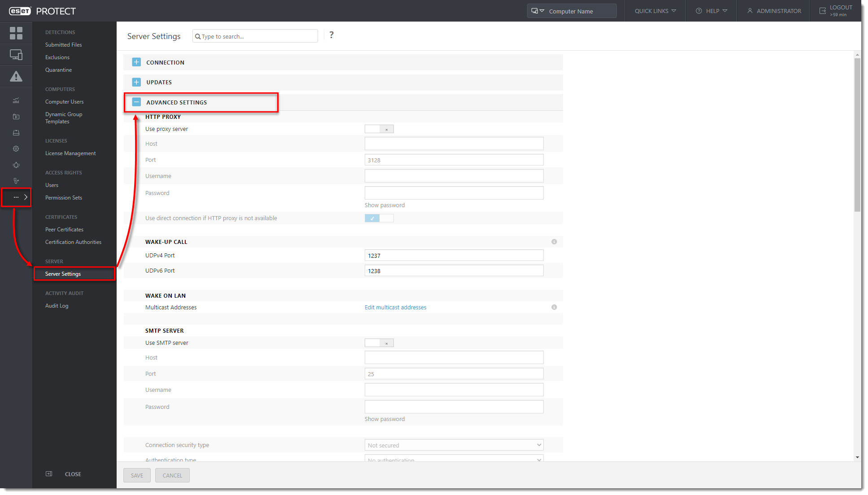Click Edit multicast addresses link
The image size is (868, 495).
[x=395, y=308]
